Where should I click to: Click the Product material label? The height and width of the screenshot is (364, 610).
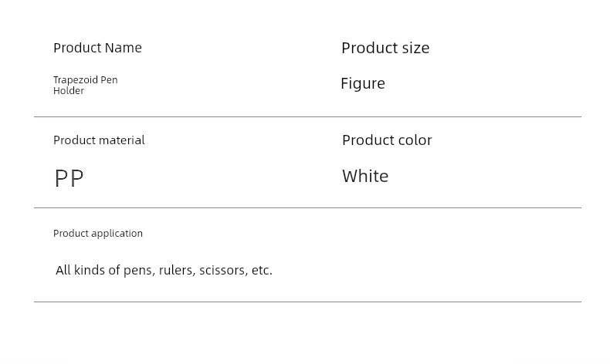[x=99, y=140]
